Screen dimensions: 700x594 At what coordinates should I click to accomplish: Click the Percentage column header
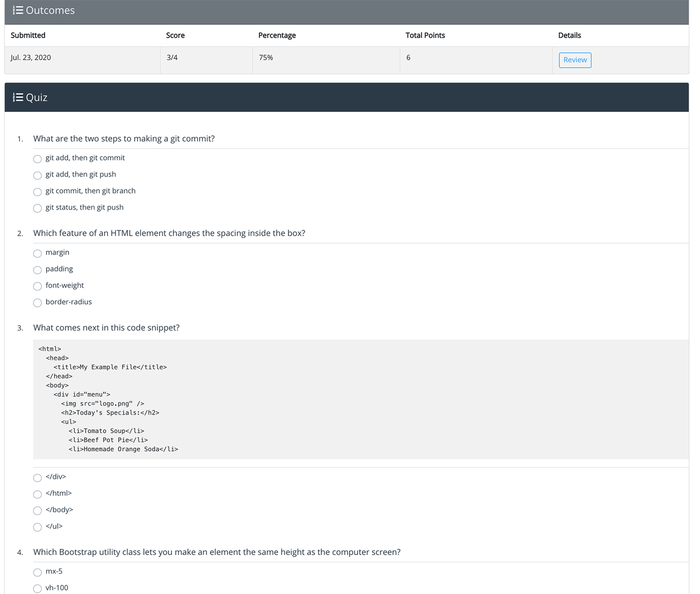coord(277,35)
